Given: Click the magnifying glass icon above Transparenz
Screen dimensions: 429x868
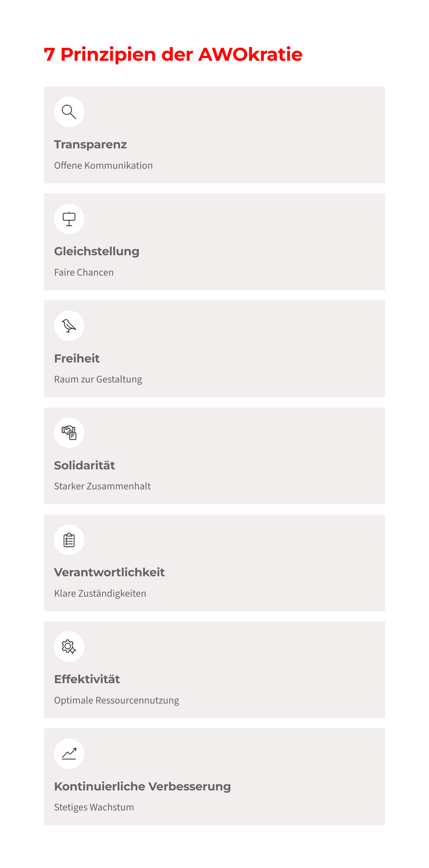Looking at the screenshot, I should pyautogui.click(x=69, y=112).
